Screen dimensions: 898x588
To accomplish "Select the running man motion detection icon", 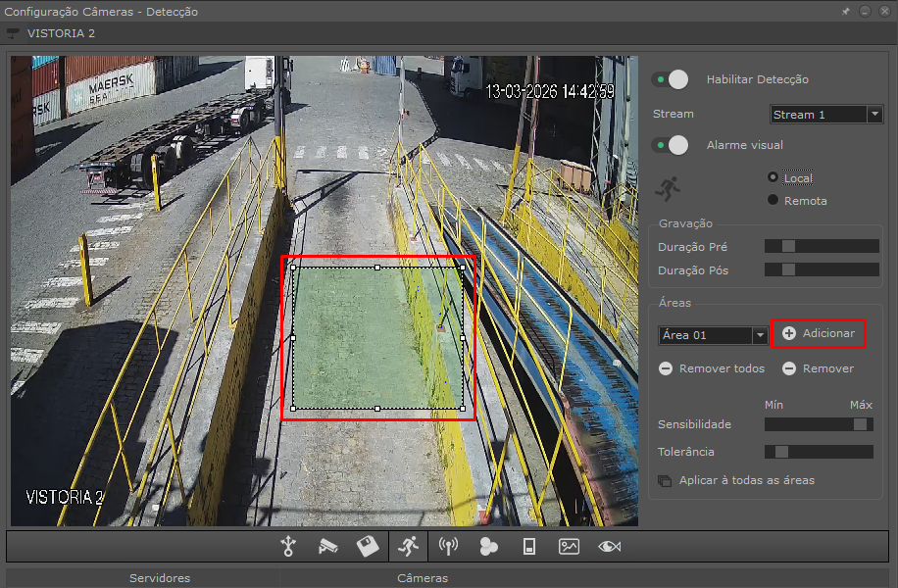I will [x=408, y=547].
